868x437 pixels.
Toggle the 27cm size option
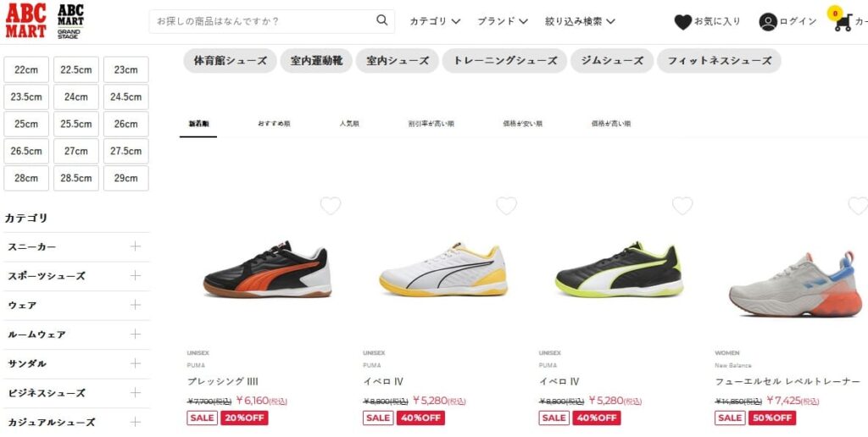point(75,151)
